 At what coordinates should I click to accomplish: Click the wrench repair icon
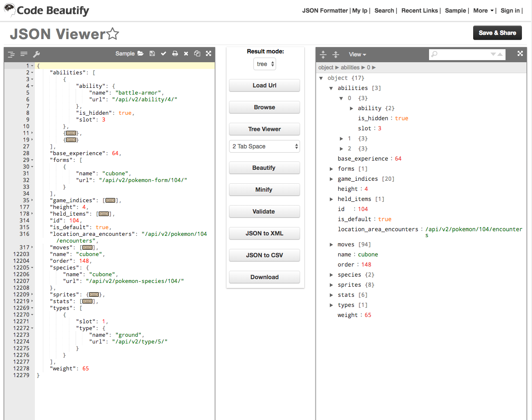[37, 54]
